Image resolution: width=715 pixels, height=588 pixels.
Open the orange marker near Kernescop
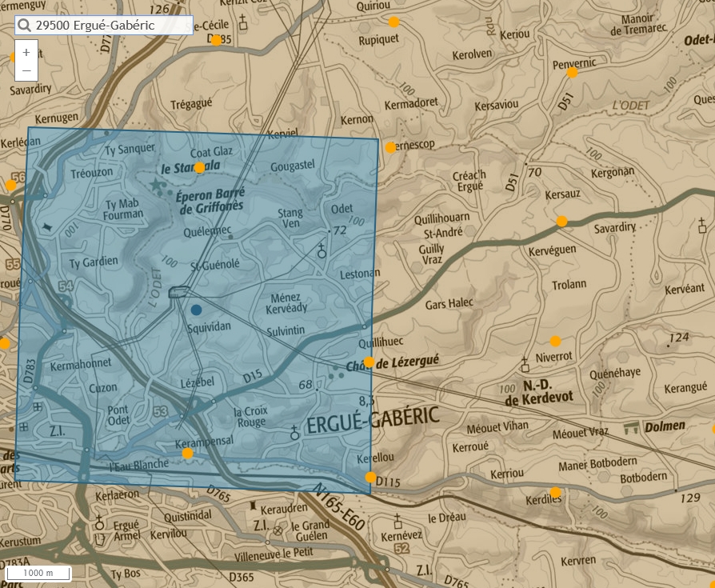[x=390, y=147]
